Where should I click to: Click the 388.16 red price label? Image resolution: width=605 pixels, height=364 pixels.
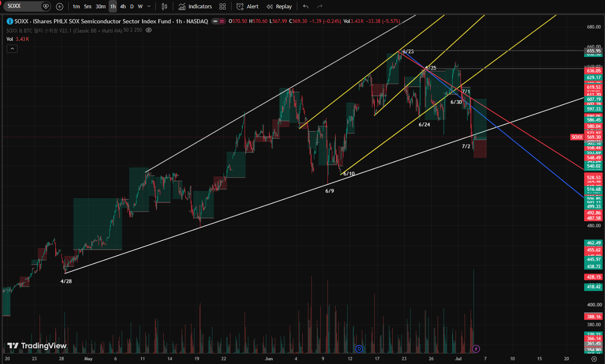(594, 317)
